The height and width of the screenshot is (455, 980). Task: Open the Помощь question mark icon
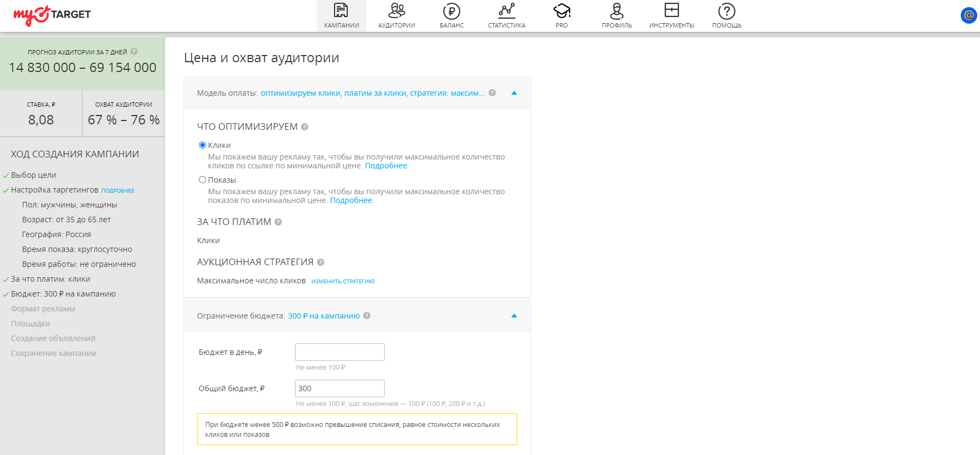[726, 10]
